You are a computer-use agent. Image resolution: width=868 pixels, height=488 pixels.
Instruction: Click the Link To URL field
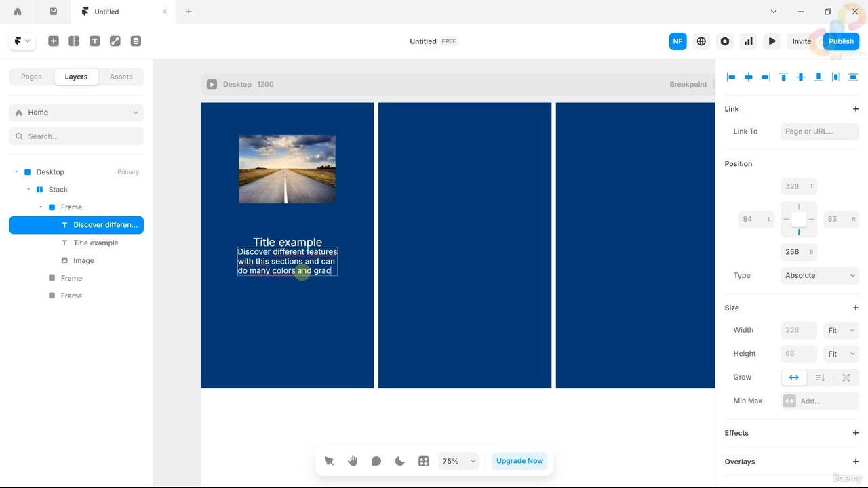pyautogui.click(x=820, y=131)
